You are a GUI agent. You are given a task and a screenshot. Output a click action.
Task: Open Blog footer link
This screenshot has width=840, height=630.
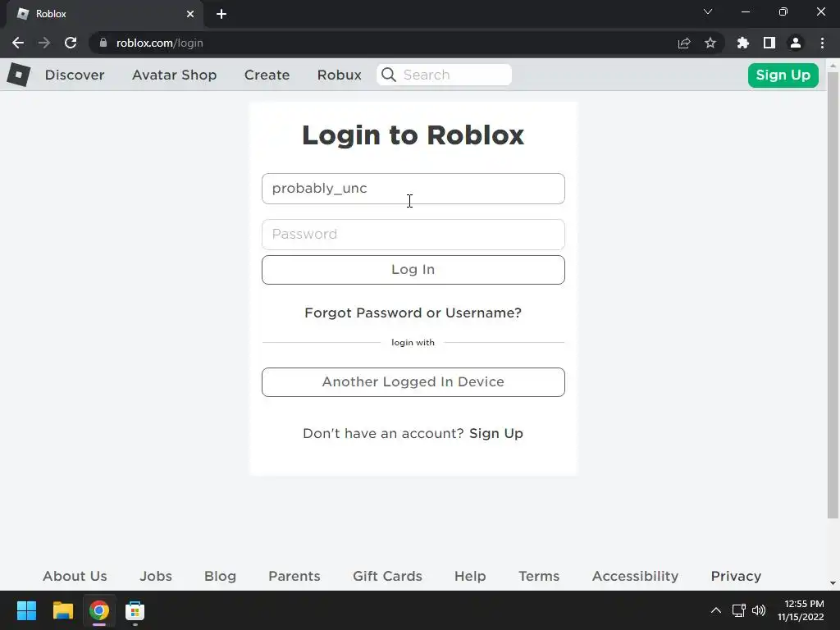220,576
